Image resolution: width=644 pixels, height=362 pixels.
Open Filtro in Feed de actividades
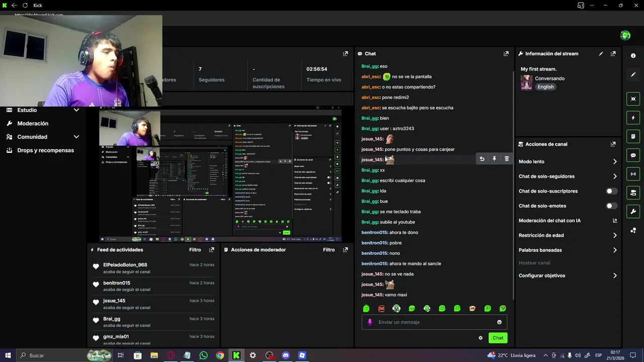195,250
